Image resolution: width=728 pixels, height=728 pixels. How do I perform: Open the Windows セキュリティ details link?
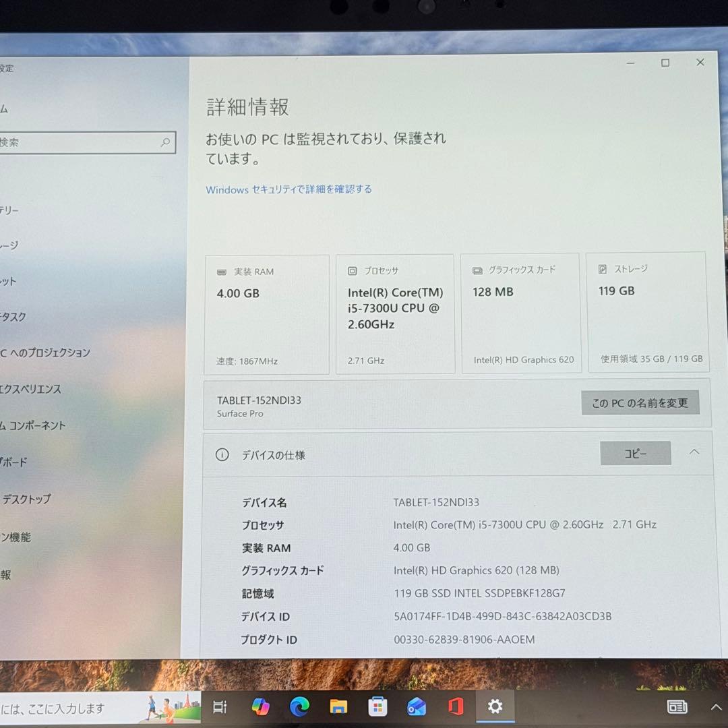click(289, 189)
